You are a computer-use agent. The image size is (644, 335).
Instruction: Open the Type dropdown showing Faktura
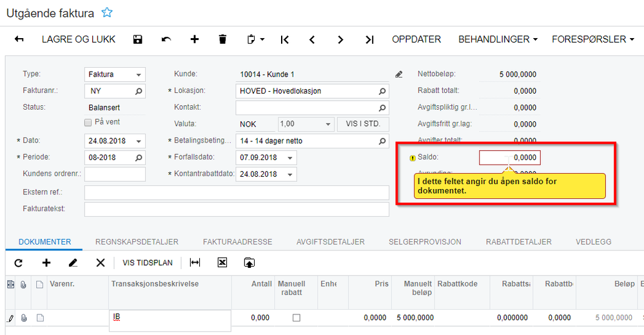coord(137,75)
